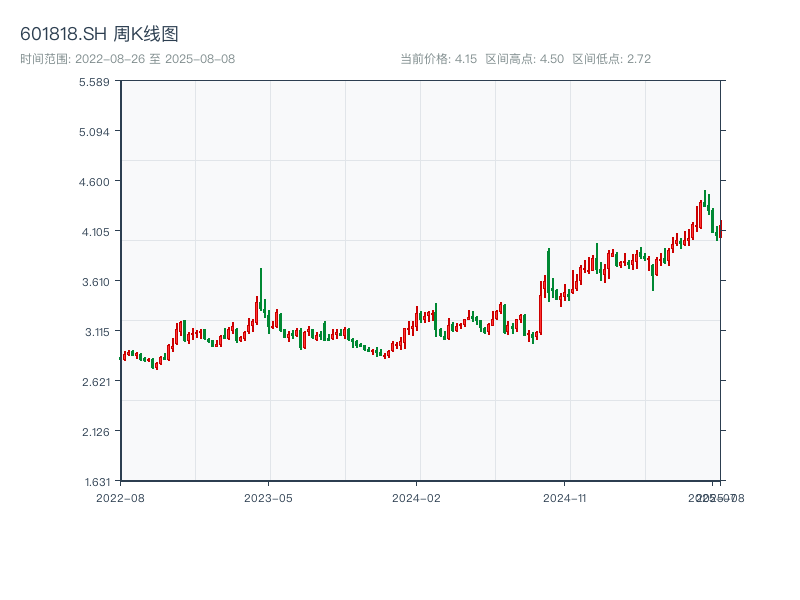Image resolution: width=800 pixels, height=600 pixels.
Task: Select the 2024-11 x-axis date label
Action: pyautogui.click(x=565, y=497)
